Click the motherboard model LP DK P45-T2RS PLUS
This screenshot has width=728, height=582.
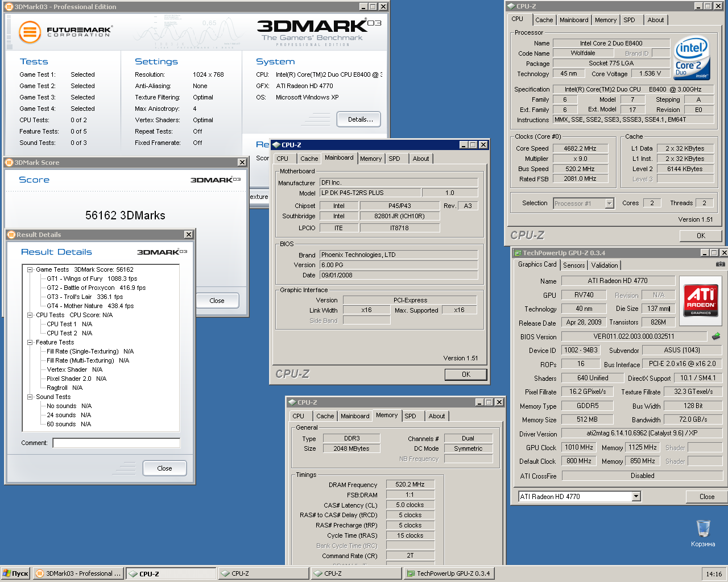tap(370, 193)
